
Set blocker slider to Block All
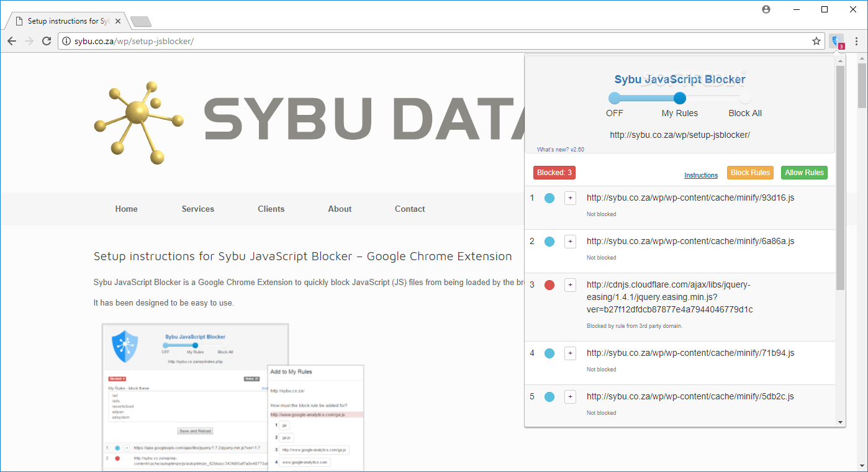(x=745, y=98)
